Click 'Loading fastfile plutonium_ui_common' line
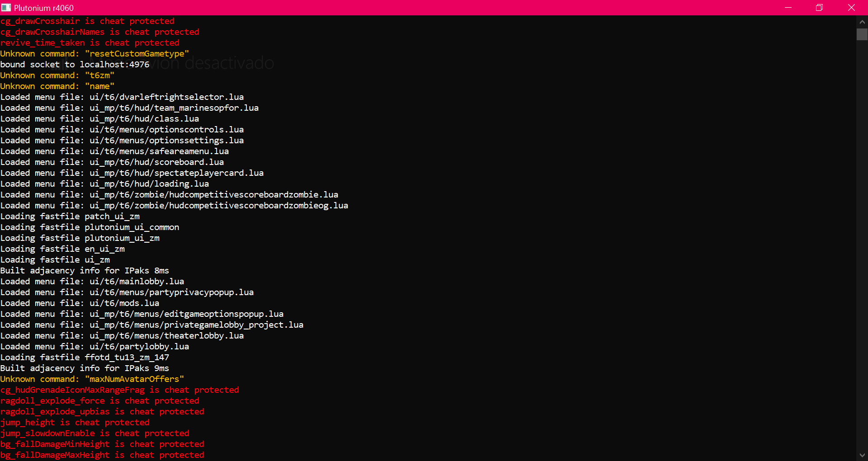868x461 pixels. coord(90,227)
